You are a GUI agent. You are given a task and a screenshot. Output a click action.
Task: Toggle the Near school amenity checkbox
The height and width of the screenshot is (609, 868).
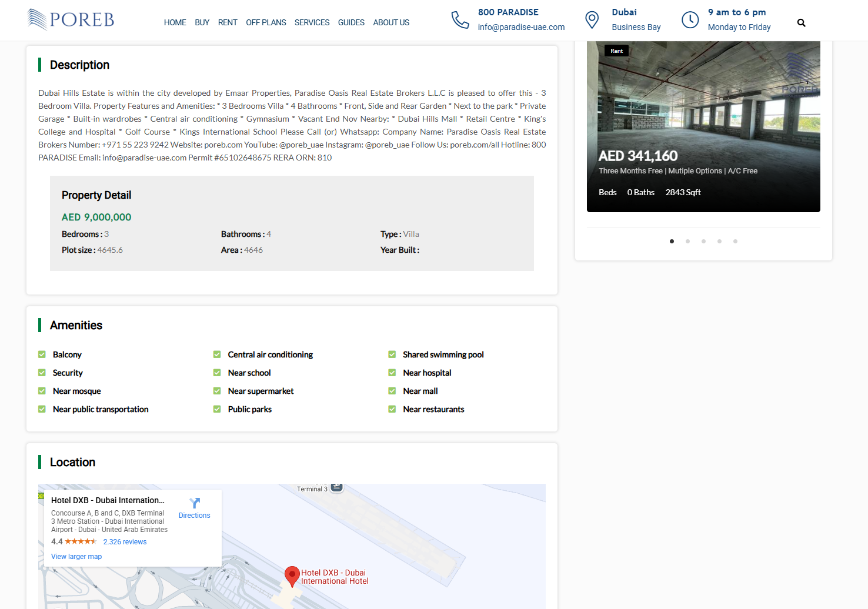tap(217, 373)
